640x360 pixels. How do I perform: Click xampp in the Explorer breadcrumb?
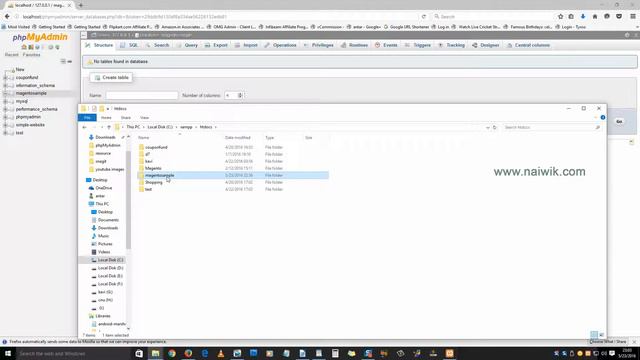pyautogui.click(x=186, y=127)
